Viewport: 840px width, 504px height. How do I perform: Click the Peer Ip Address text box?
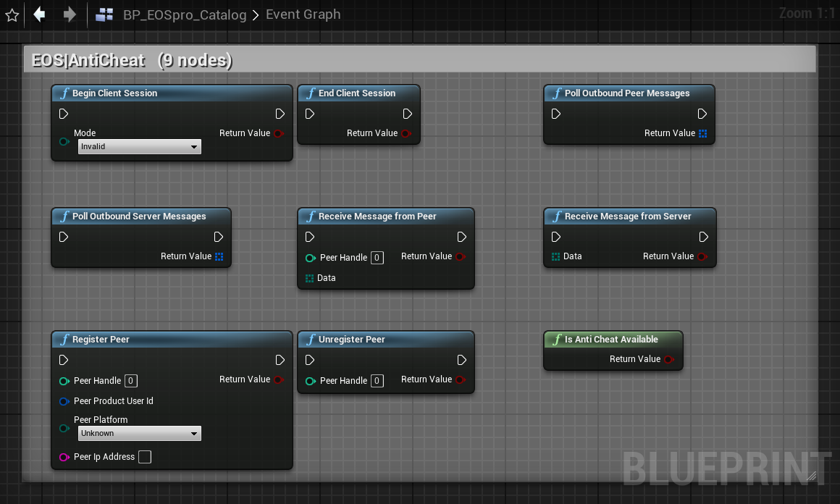145,457
